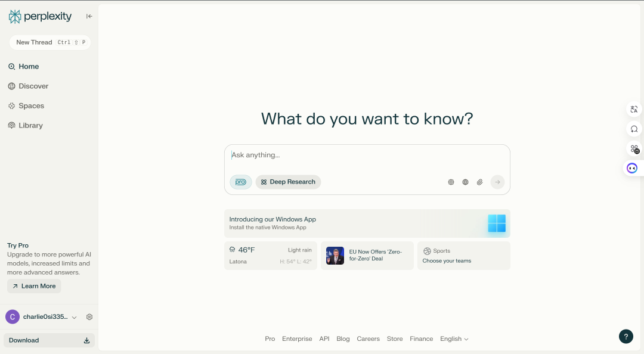Click the Library icon
The width and height of the screenshot is (644, 354).
point(11,126)
